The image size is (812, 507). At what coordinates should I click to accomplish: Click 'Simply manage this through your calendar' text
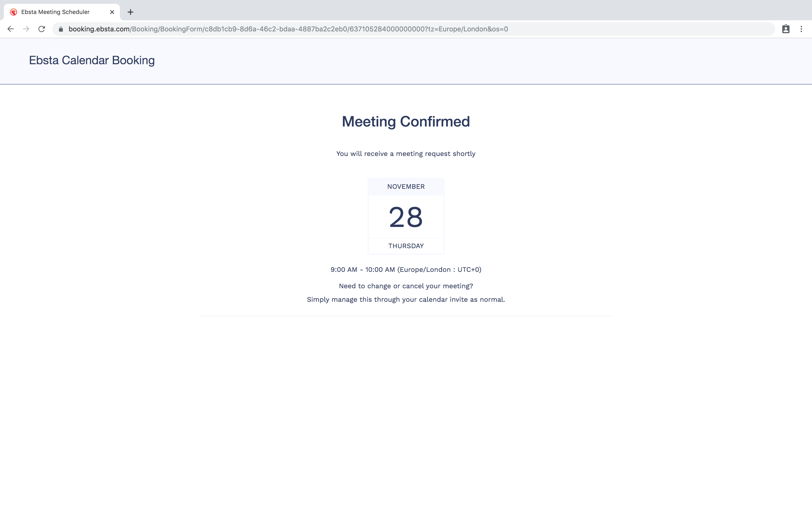(406, 299)
